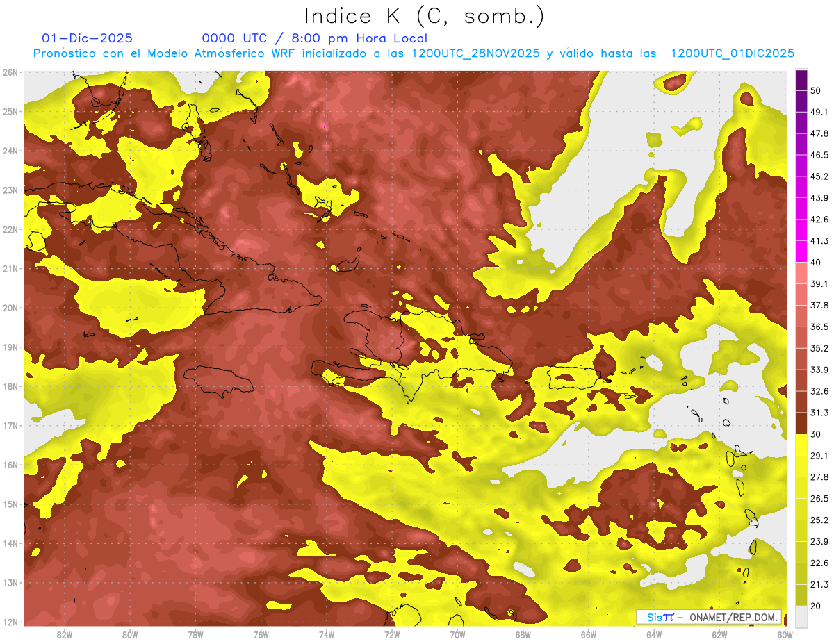Screen dimensions: 834x644
Task: Click the dark purple swatch above 50 on the colorbar
Action: (x=801, y=80)
